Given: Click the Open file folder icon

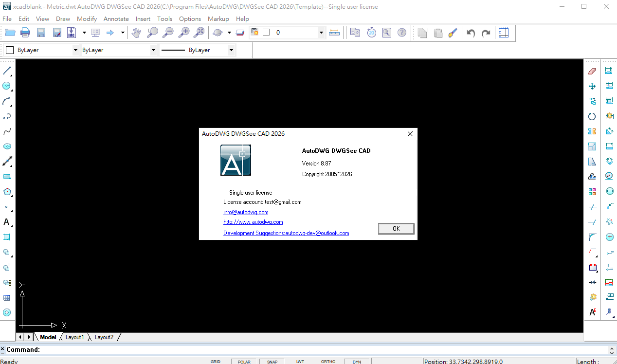Looking at the screenshot, I should [x=10, y=33].
